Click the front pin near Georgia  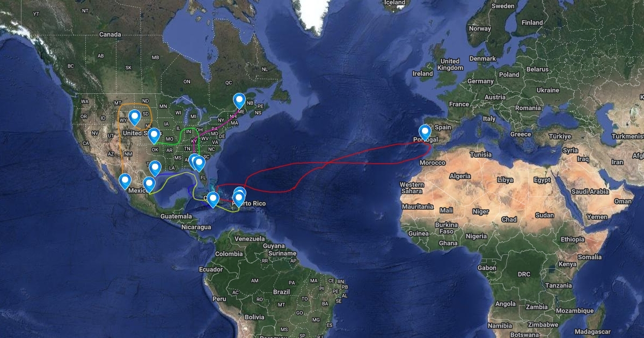pos(199,163)
